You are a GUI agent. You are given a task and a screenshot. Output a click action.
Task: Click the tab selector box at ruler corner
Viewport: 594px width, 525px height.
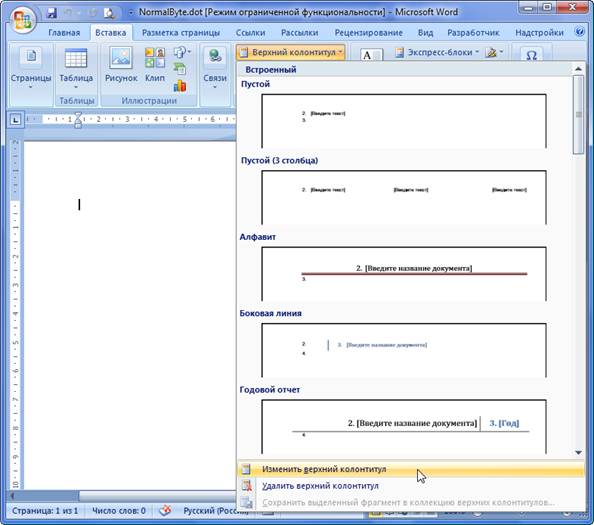(15, 120)
